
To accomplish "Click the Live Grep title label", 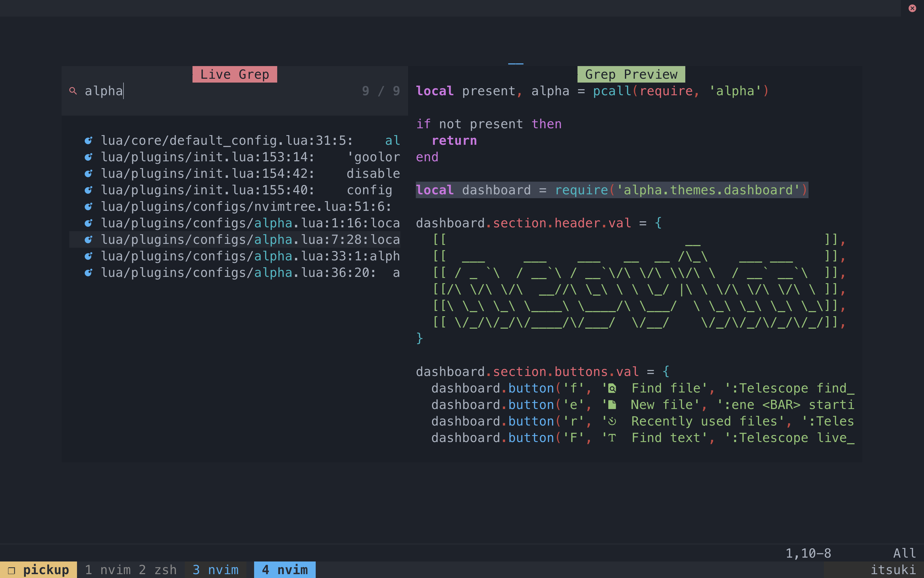I will pyautogui.click(x=235, y=74).
